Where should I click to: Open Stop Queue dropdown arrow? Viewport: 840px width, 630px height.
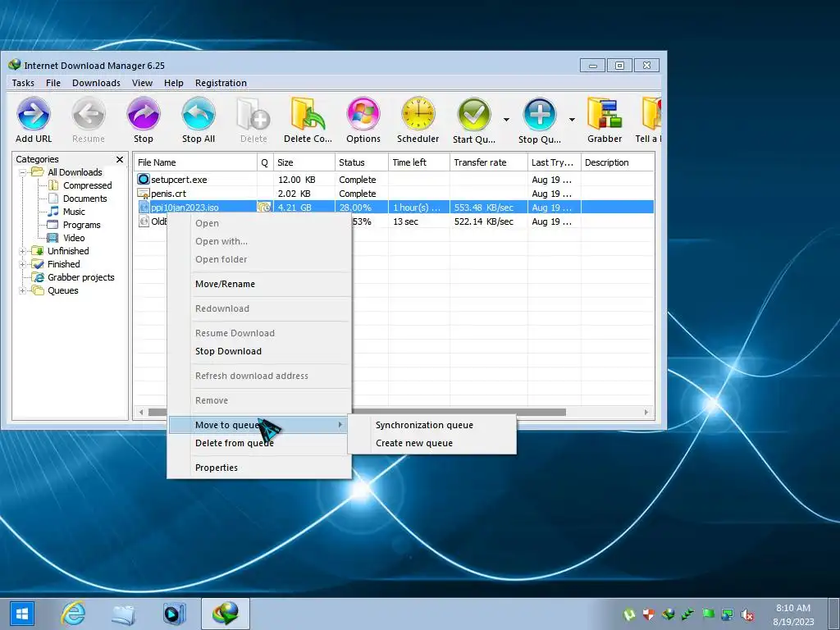tap(572, 120)
